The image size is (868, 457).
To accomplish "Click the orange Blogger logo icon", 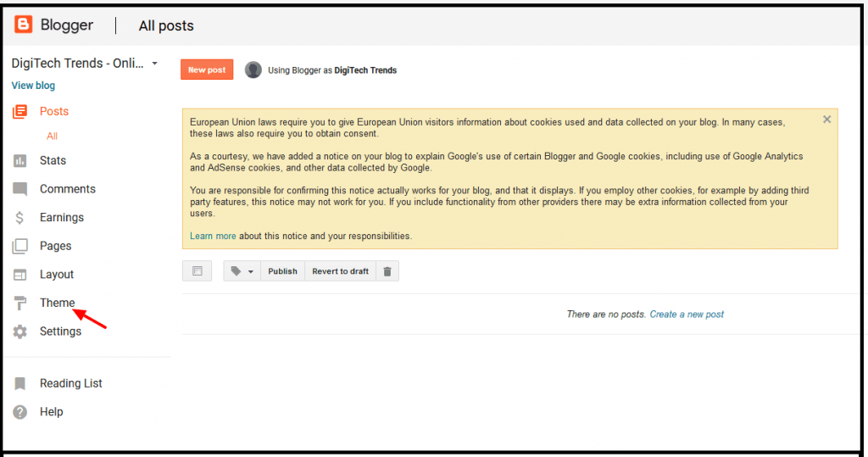I will point(23,25).
